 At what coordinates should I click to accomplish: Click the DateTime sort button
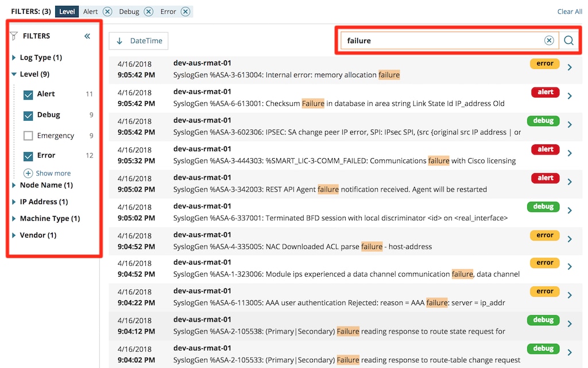coord(138,40)
